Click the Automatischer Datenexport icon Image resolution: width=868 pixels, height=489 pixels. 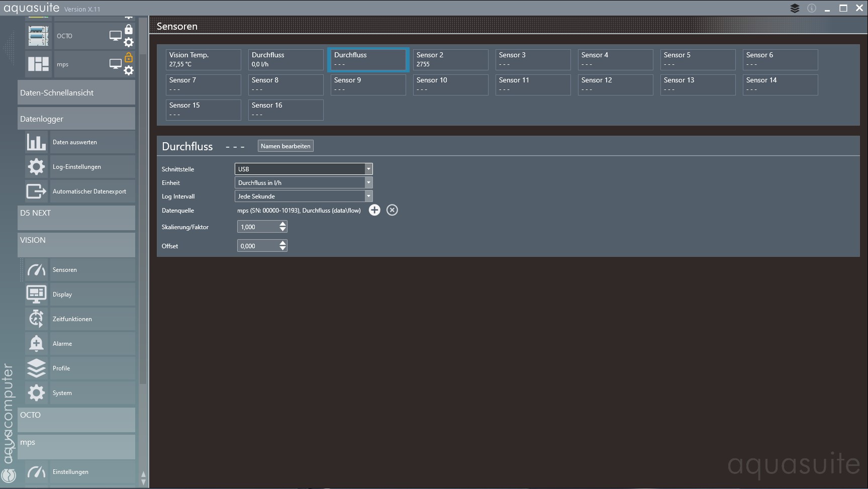[x=36, y=191]
